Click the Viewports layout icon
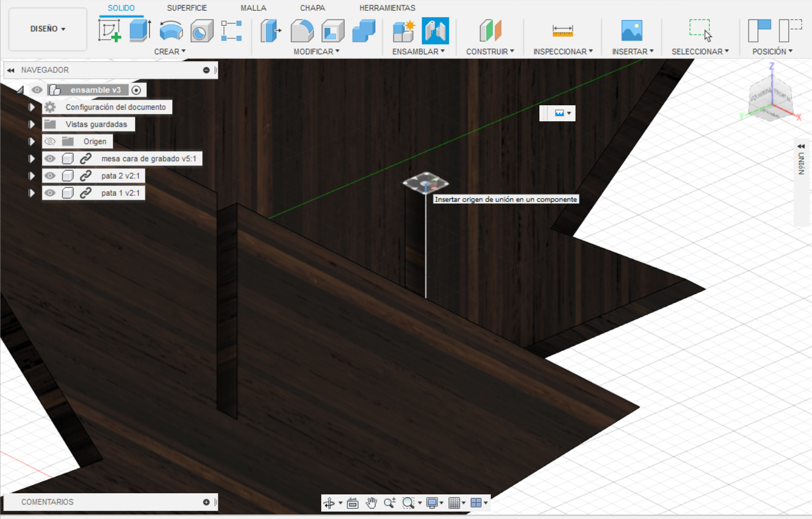The height and width of the screenshot is (519, 812). tap(476, 503)
